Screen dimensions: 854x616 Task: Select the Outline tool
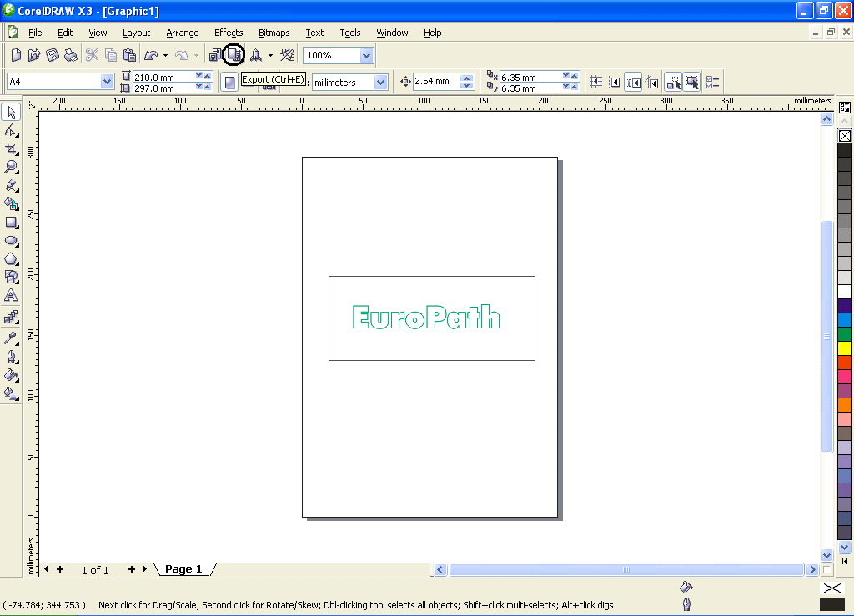[x=11, y=357]
